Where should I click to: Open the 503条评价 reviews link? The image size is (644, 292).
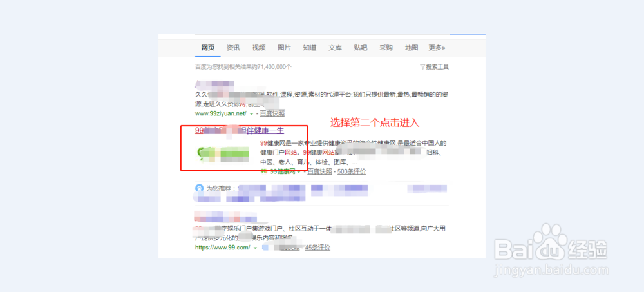(x=352, y=171)
